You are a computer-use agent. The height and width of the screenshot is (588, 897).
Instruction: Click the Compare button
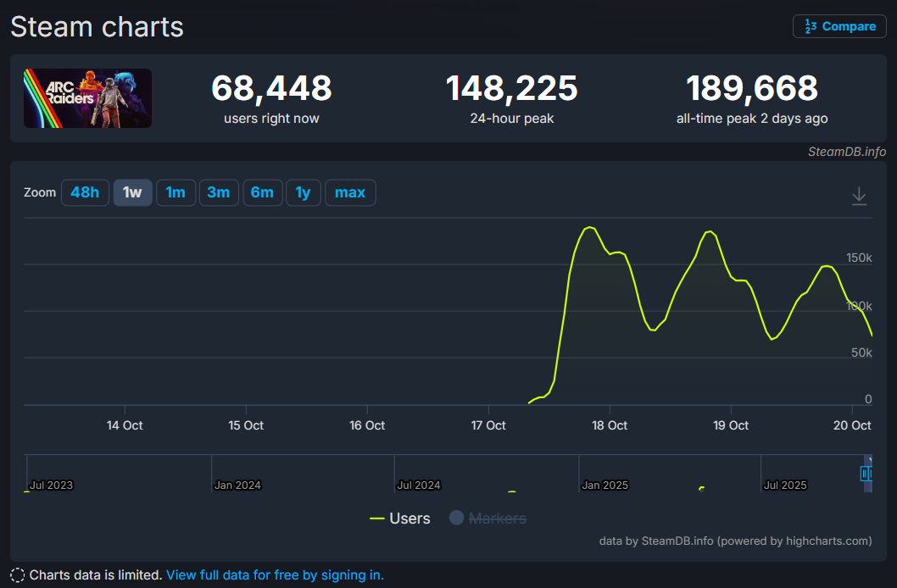839,26
